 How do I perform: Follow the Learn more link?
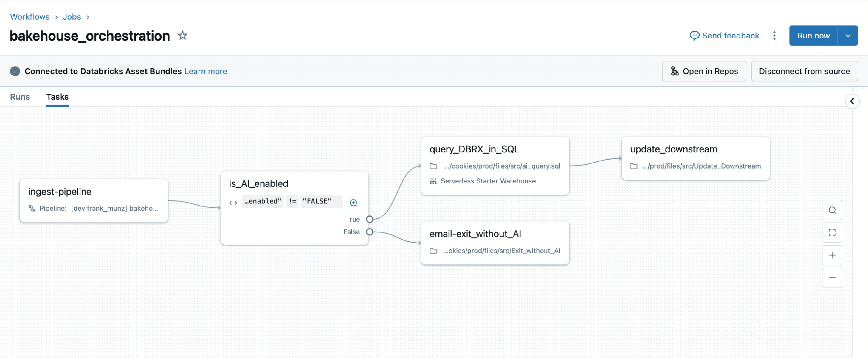[x=206, y=71]
